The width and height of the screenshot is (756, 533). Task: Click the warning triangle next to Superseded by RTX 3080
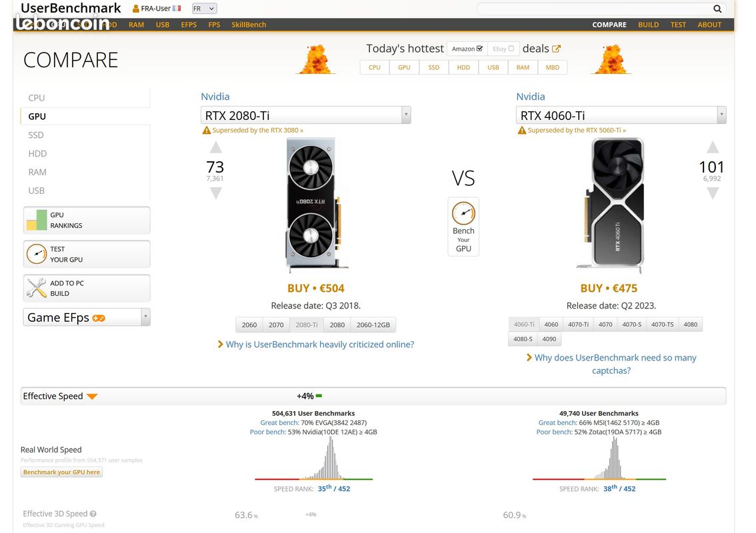click(207, 131)
